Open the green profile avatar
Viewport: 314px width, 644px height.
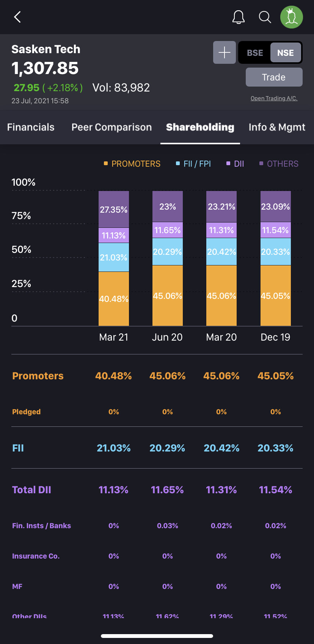click(291, 17)
